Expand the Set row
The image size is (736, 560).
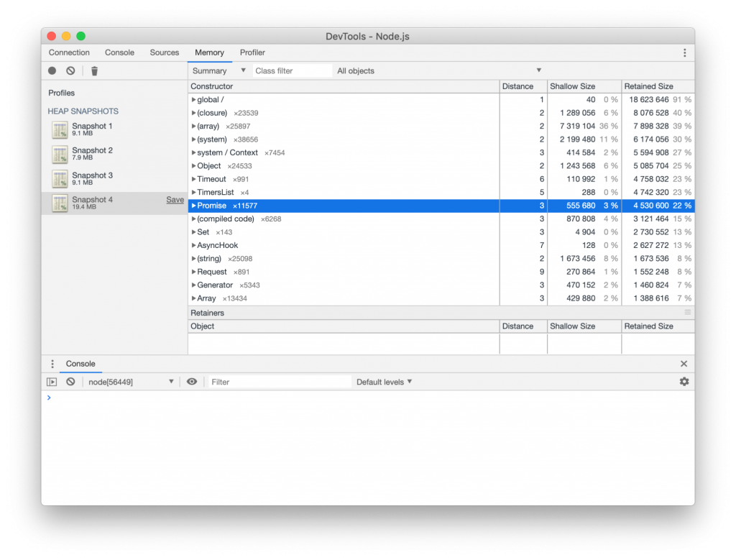pyautogui.click(x=193, y=232)
